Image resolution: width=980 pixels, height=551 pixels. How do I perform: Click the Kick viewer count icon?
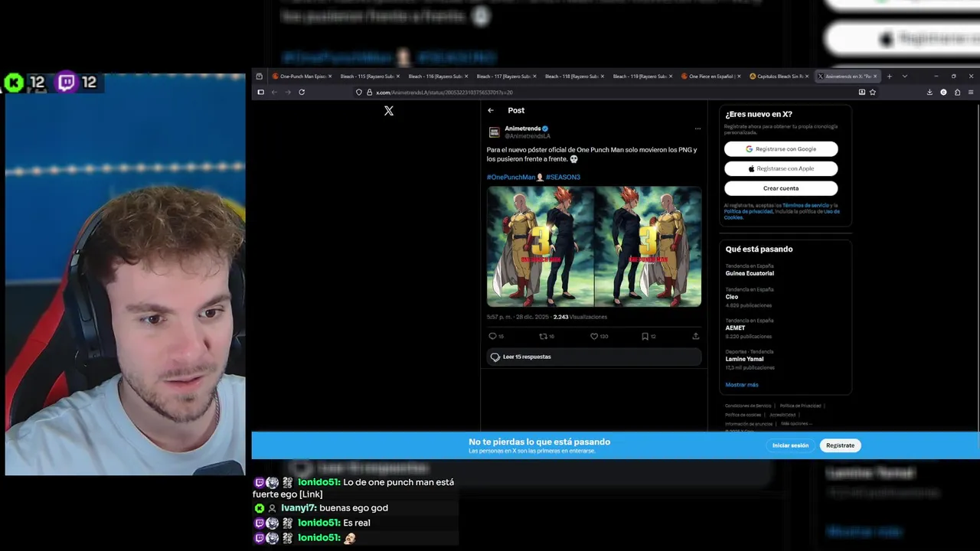tap(14, 82)
